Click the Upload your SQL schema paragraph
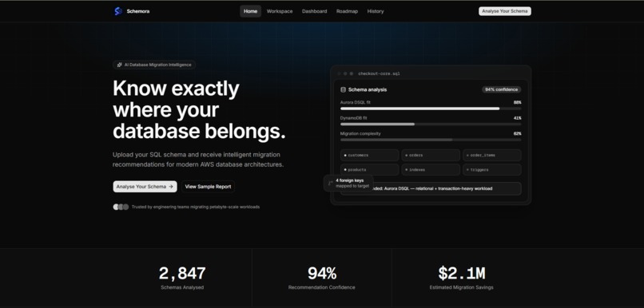Screen dimensions: 644x308 click(198, 160)
